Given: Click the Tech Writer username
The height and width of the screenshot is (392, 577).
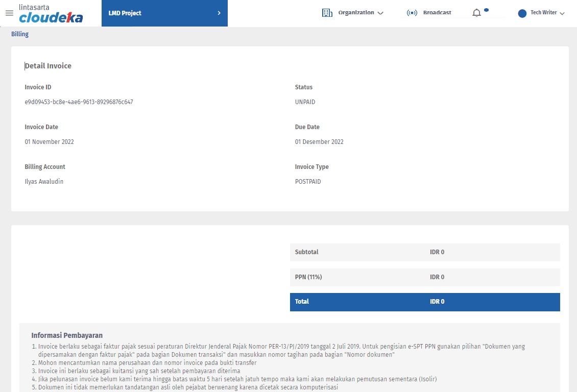Looking at the screenshot, I should point(543,13).
